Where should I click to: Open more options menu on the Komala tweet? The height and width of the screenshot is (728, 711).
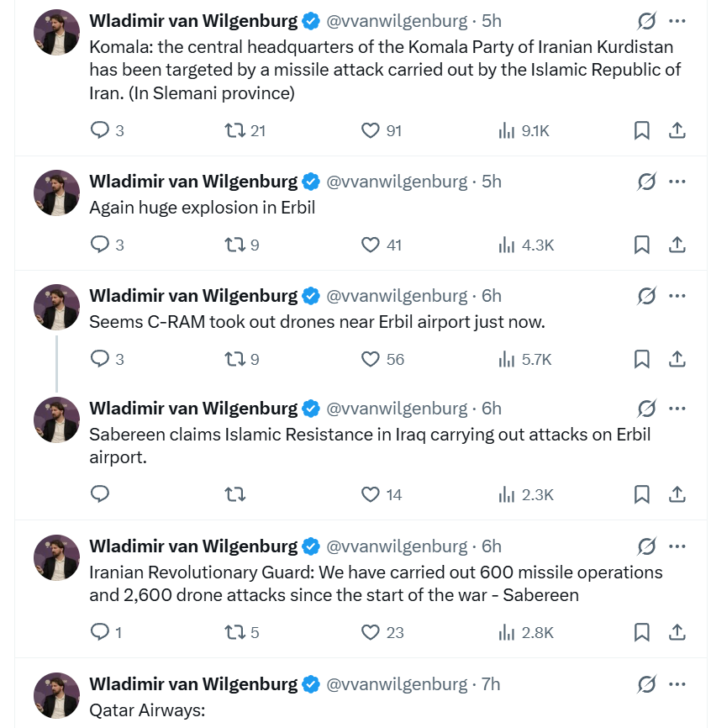[677, 20]
